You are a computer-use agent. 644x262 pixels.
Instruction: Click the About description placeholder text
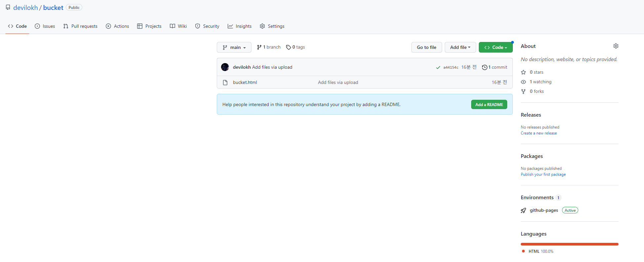click(569, 59)
